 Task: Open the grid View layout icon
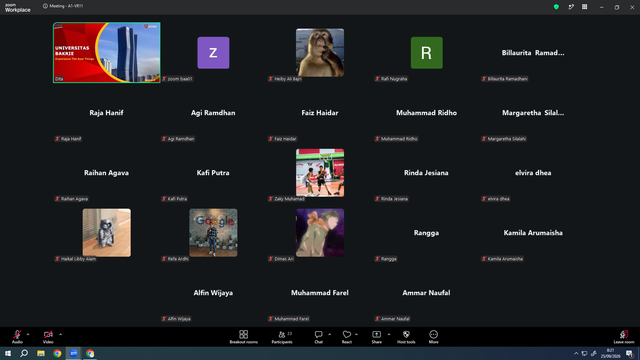pyautogui.click(x=584, y=7)
